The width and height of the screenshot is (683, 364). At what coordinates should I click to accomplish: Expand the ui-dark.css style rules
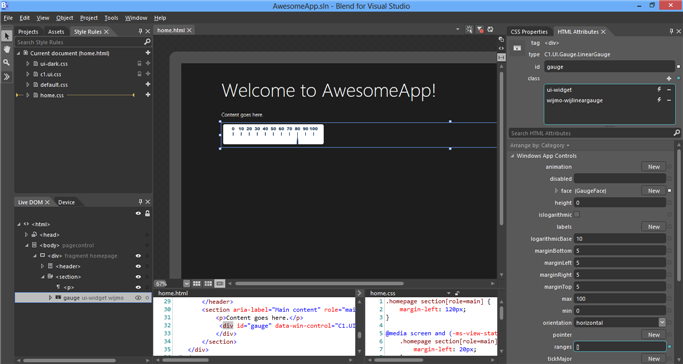(27, 64)
